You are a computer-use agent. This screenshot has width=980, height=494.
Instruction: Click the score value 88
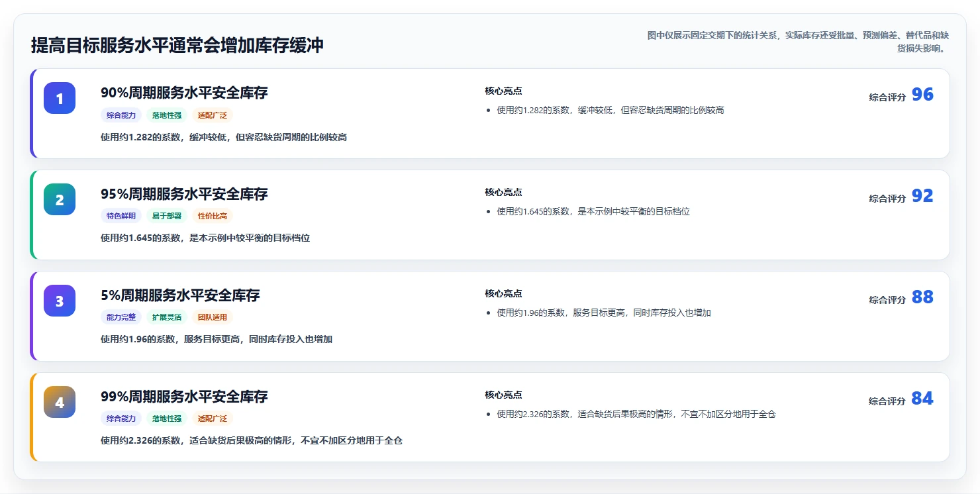coord(922,297)
